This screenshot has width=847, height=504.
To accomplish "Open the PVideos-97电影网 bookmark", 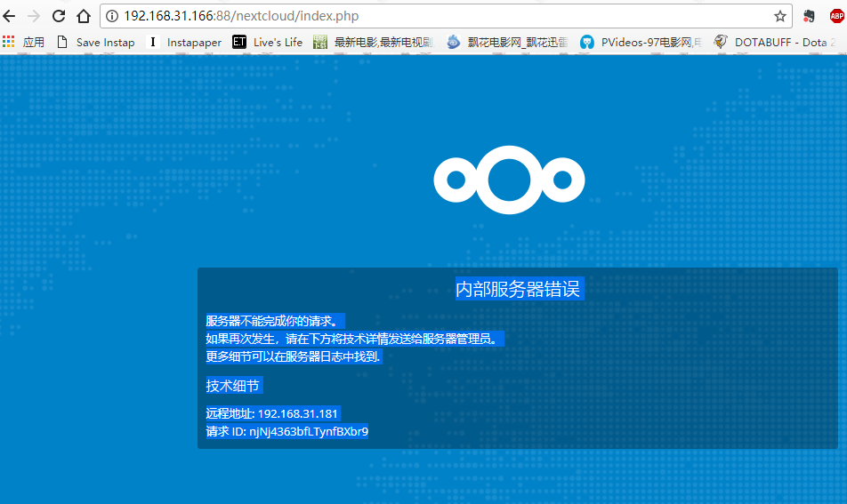I will 641,42.
